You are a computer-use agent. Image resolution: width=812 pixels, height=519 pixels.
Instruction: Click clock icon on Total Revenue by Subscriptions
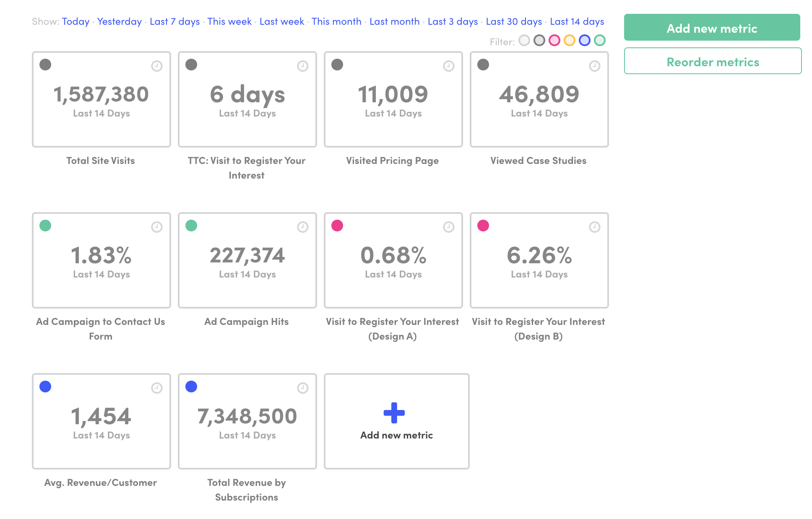pos(302,388)
